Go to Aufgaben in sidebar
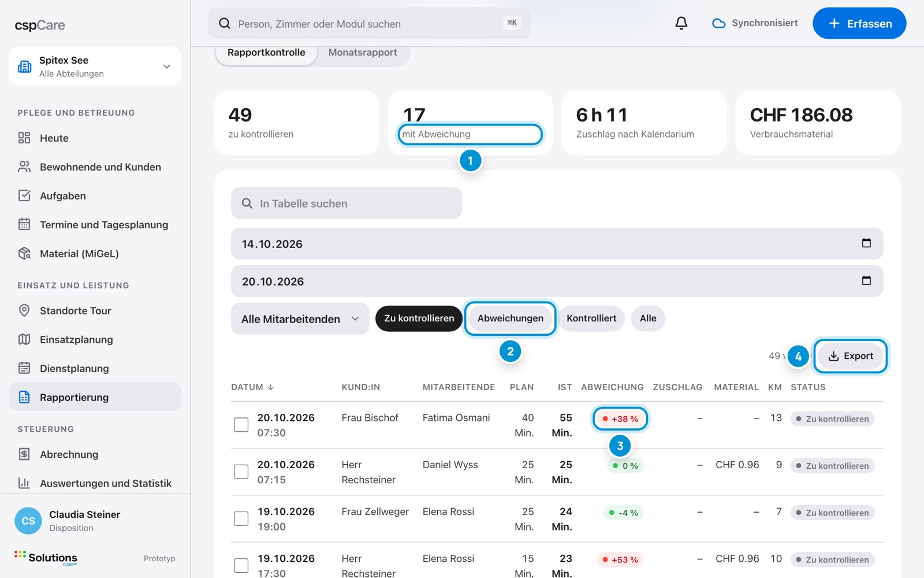Screen dimensions: 924x578 (x=95, y=196)
